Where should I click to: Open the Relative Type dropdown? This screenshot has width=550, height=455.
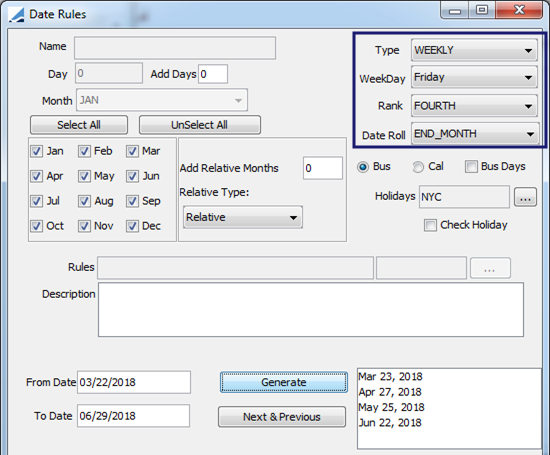pos(243,217)
